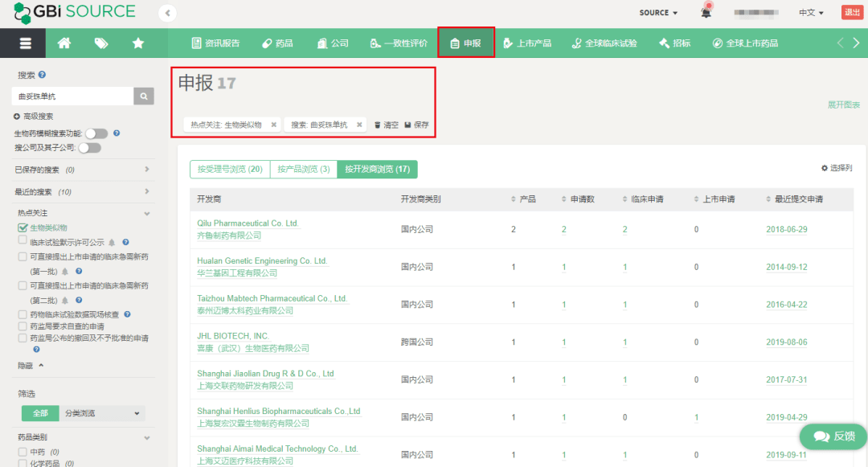Viewport: 868px width, 467px height.
Task: Open help icon next to 搜索 heading
Action: pos(42,75)
